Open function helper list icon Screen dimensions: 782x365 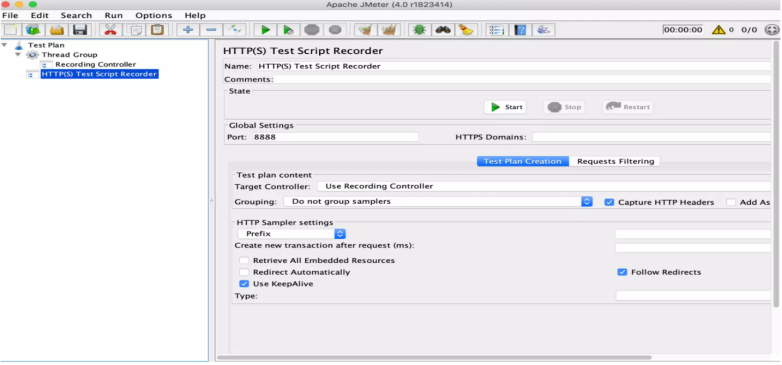point(497,30)
